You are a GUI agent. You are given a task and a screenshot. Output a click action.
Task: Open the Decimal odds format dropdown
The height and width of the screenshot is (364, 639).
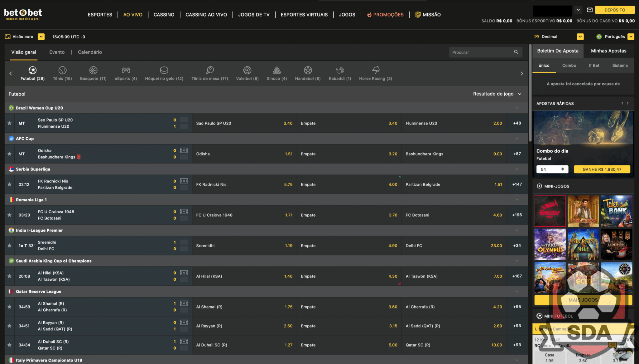pyautogui.click(x=580, y=37)
